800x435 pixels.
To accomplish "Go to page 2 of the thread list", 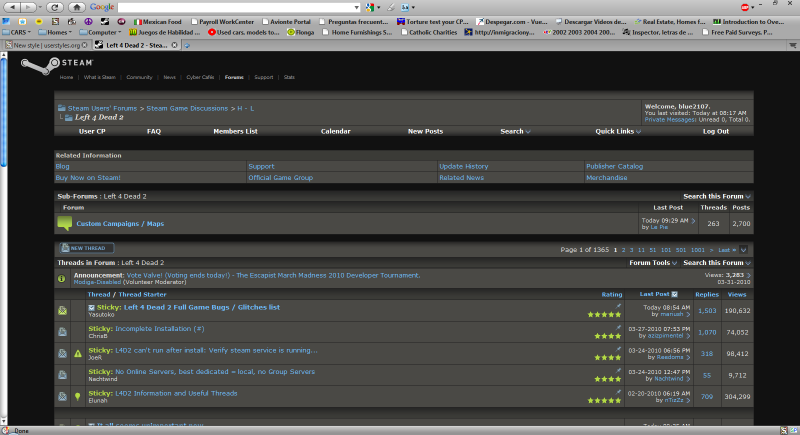I will 623,250.
